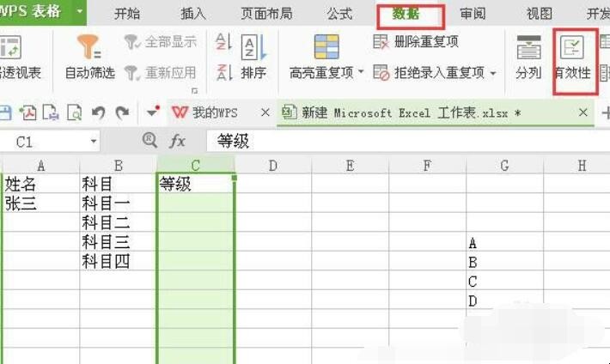Select column A header
Image resolution: width=610 pixels, height=364 pixels.
point(40,166)
